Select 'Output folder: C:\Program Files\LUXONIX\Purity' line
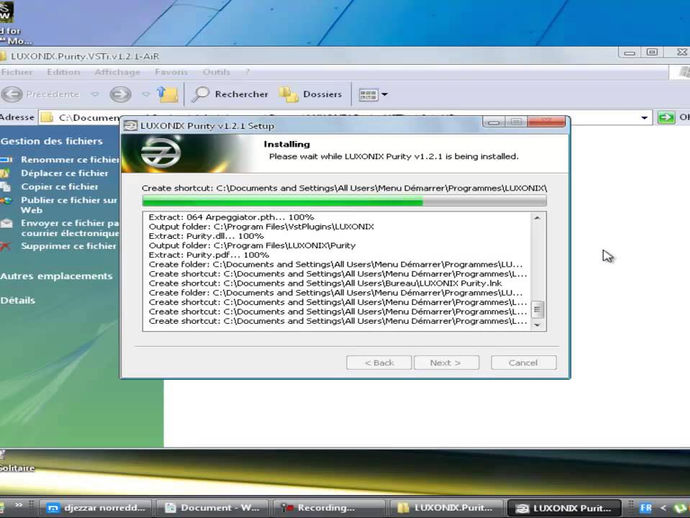The width and height of the screenshot is (690, 518). (252, 246)
